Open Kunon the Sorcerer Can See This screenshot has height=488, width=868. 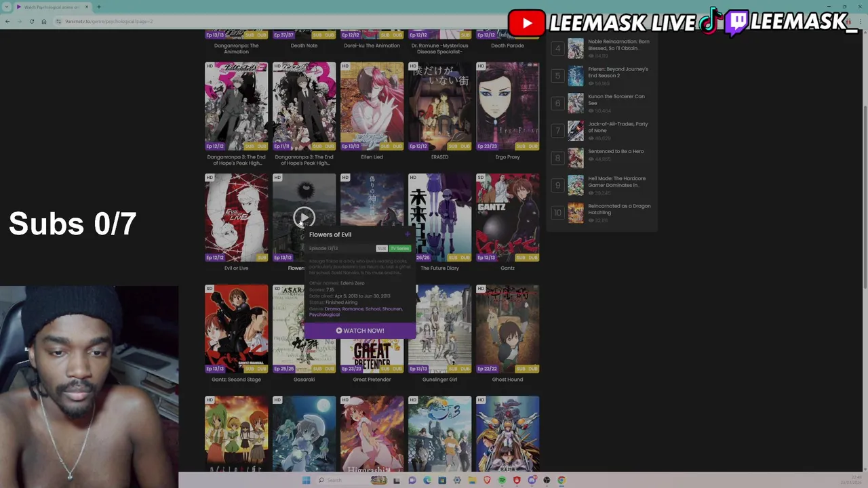pyautogui.click(x=616, y=100)
